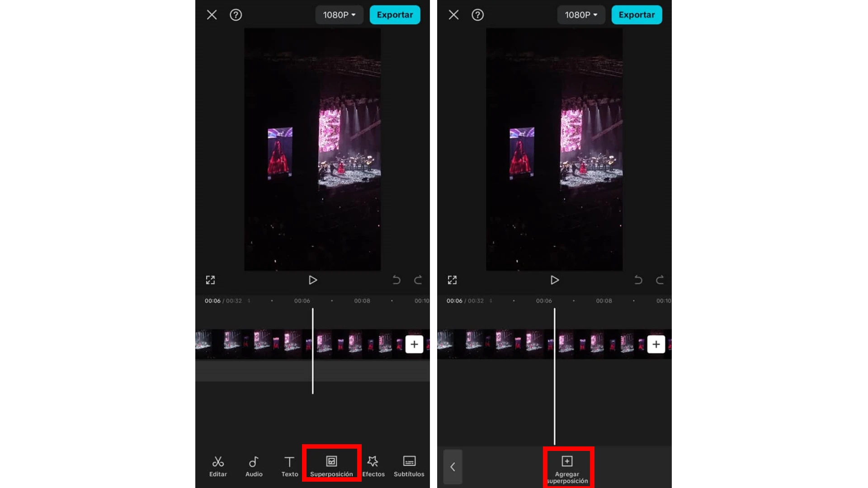Play the video in right panel preview
This screenshot has height=488, width=868.
[554, 280]
